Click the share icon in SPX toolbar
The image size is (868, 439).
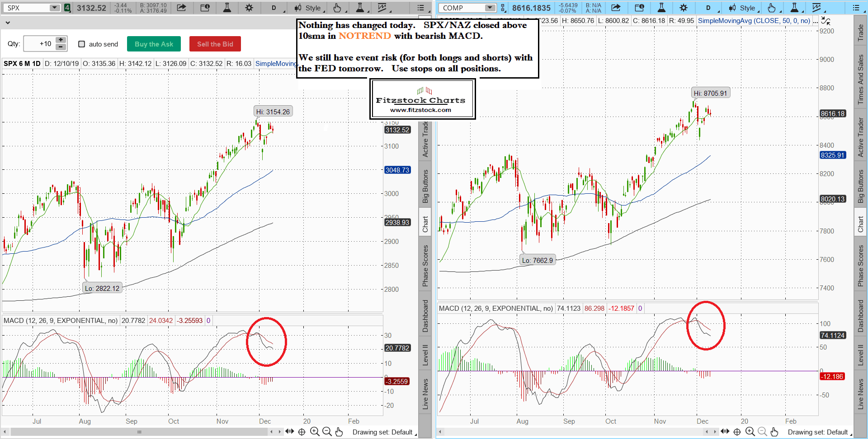click(181, 8)
